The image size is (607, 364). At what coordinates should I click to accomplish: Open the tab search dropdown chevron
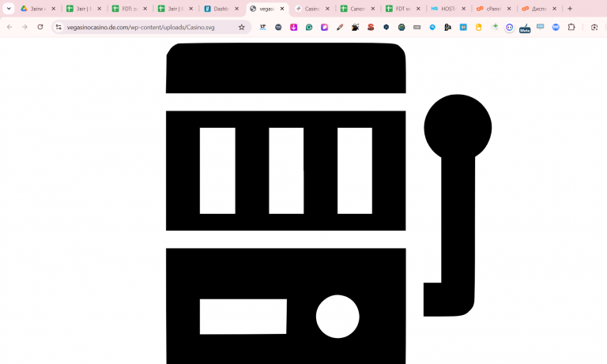(x=9, y=9)
